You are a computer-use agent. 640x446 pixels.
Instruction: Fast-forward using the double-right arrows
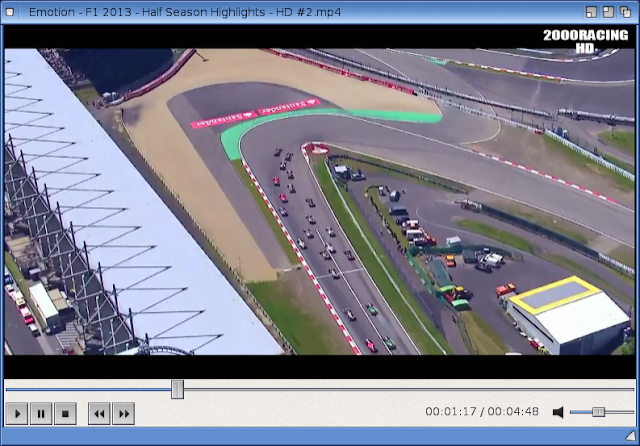tap(123, 412)
